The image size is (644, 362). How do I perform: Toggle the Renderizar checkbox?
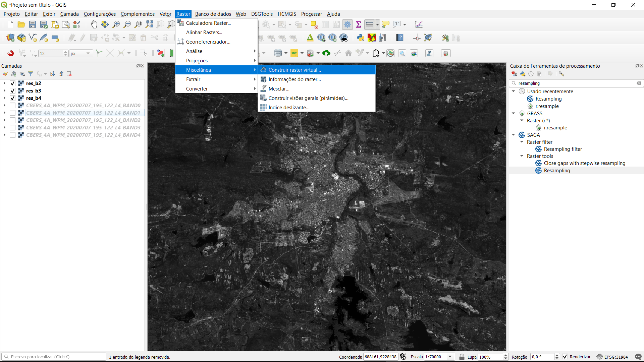565,357
